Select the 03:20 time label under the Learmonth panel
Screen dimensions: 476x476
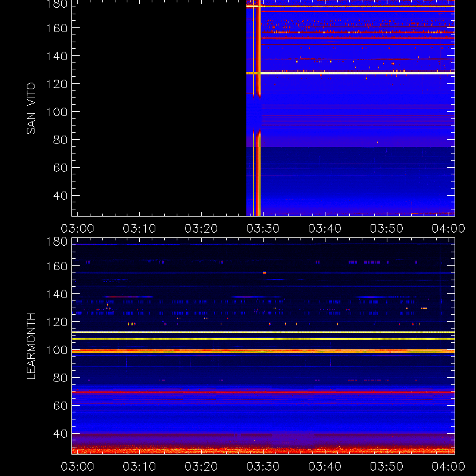coord(201,466)
